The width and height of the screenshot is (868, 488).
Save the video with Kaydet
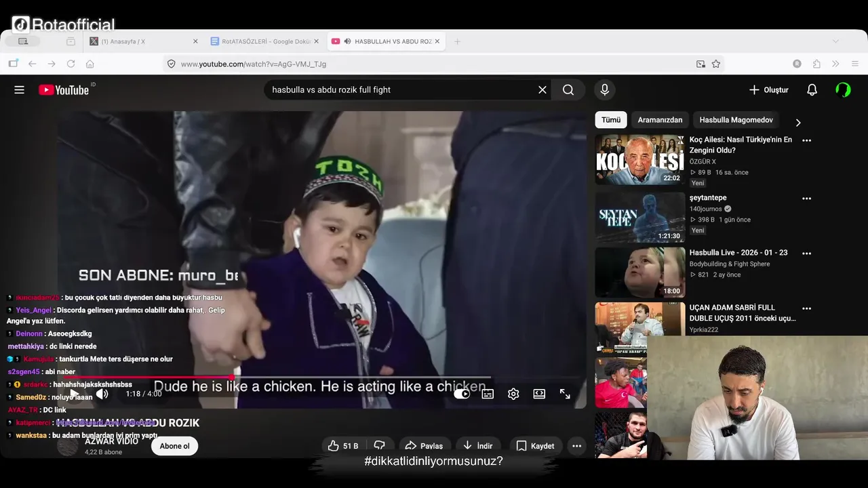tap(535, 446)
